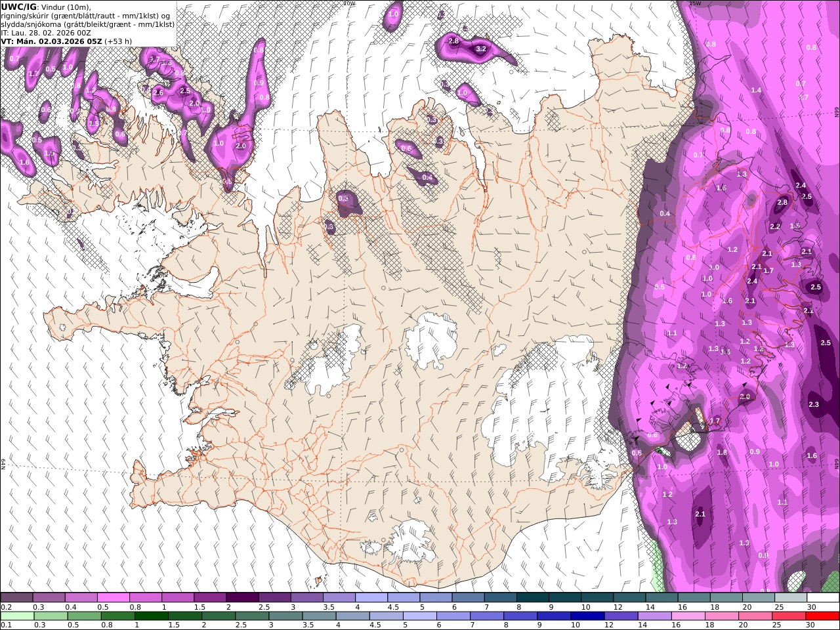Pick the violet rain swatch between 12 and 14
This screenshot has width=840, height=630.
point(621,616)
